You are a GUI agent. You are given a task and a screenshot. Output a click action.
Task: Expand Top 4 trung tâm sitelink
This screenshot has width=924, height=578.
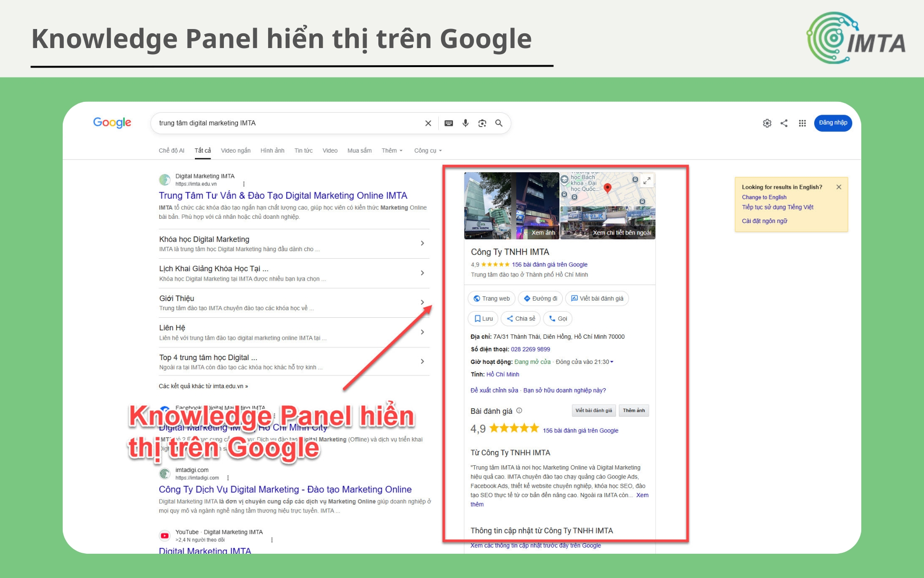423,362
